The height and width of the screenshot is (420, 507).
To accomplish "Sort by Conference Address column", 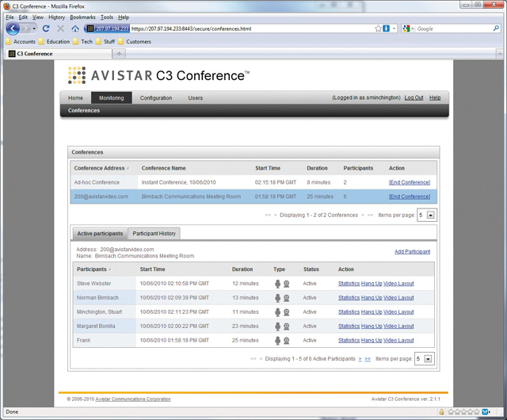I will click(101, 168).
